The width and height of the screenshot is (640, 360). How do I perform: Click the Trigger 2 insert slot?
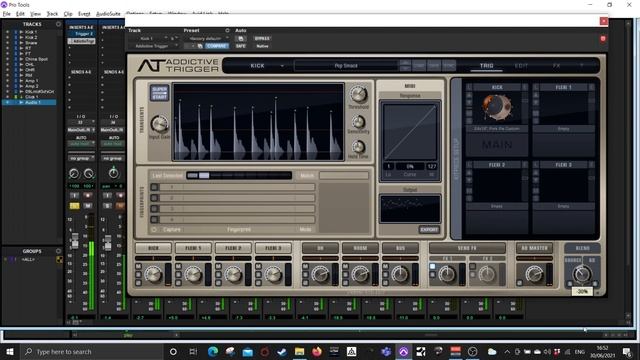[81, 33]
